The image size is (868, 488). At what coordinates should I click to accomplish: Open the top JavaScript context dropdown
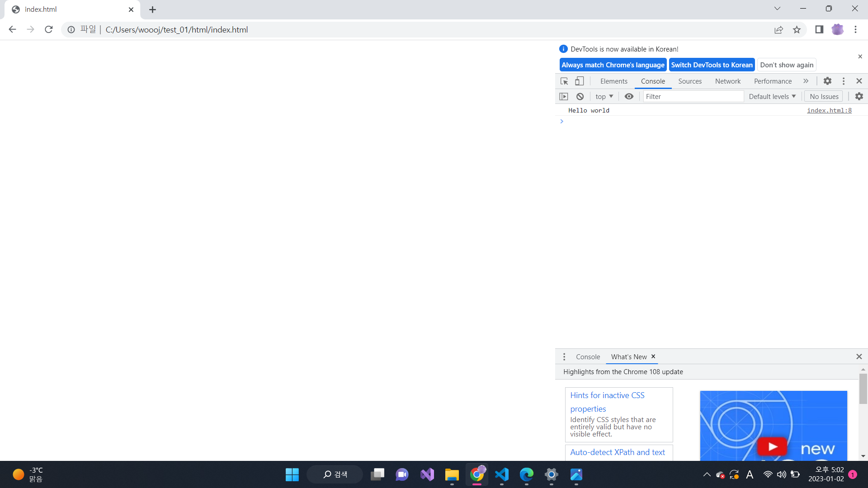[604, 96]
